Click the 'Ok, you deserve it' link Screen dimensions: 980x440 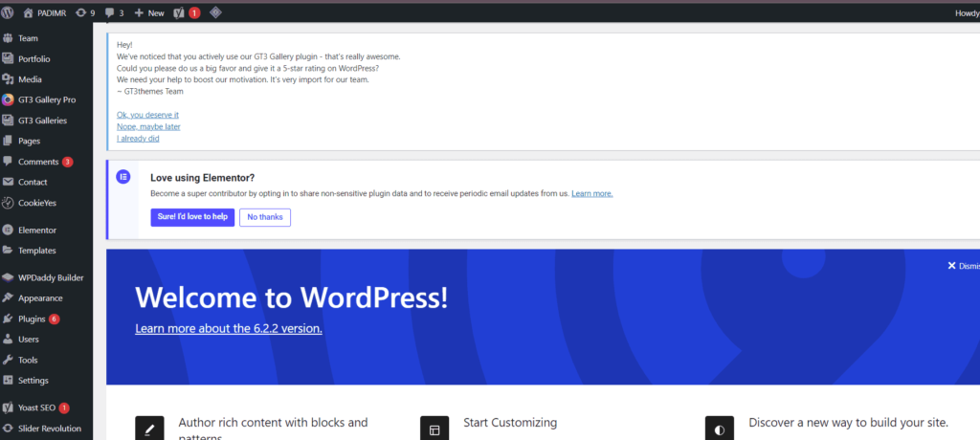pos(148,115)
